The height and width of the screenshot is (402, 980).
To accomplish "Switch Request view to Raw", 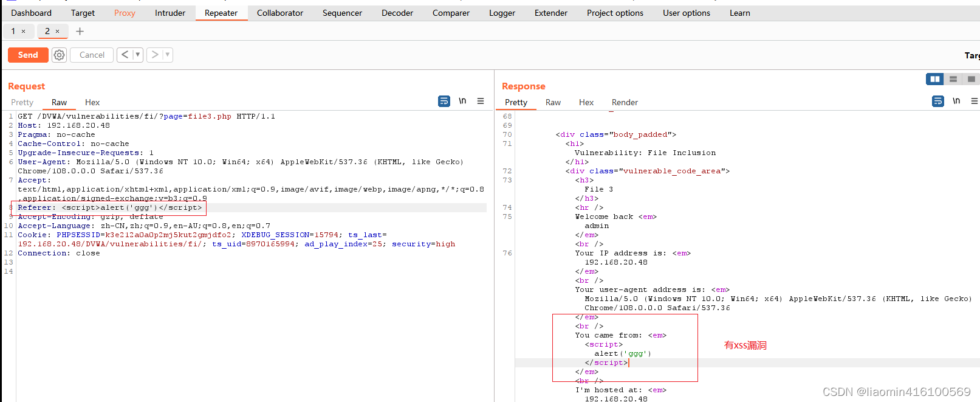I will [x=60, y=102].
